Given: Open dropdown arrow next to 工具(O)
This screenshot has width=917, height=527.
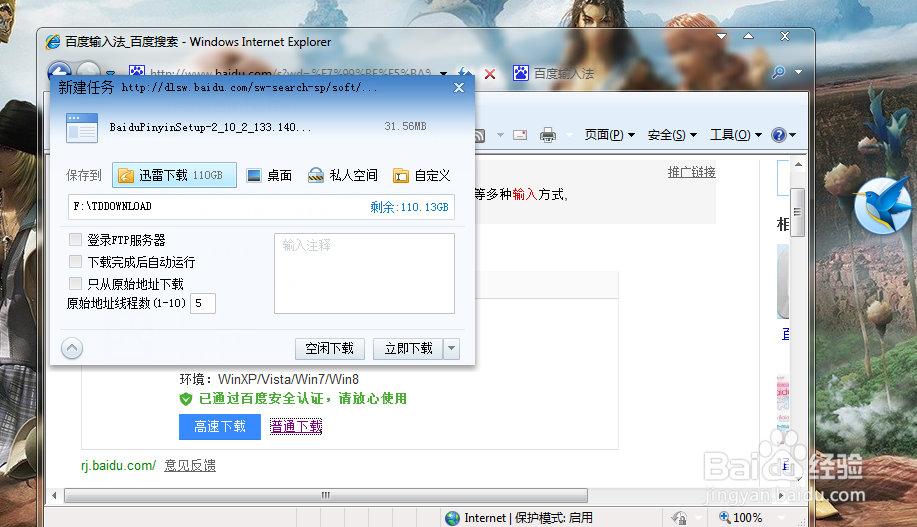Looking at the screenshot, I should click(759, 135).
